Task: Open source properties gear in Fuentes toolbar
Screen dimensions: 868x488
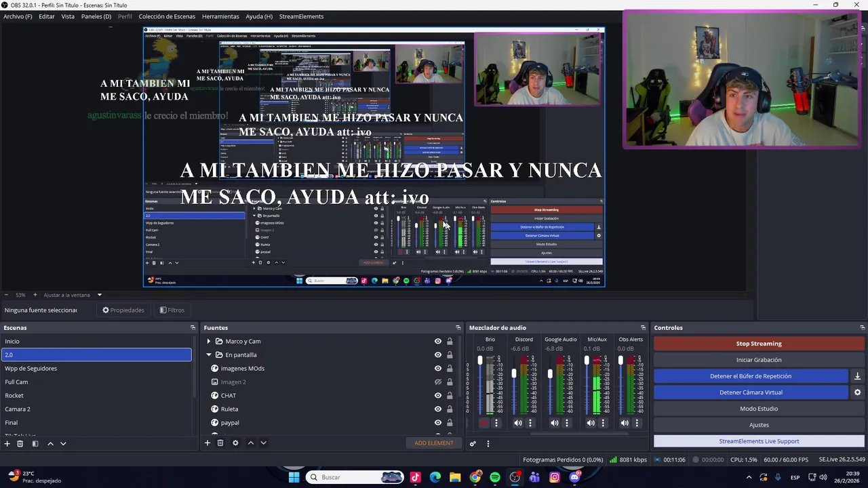Action: coord(235,443)
